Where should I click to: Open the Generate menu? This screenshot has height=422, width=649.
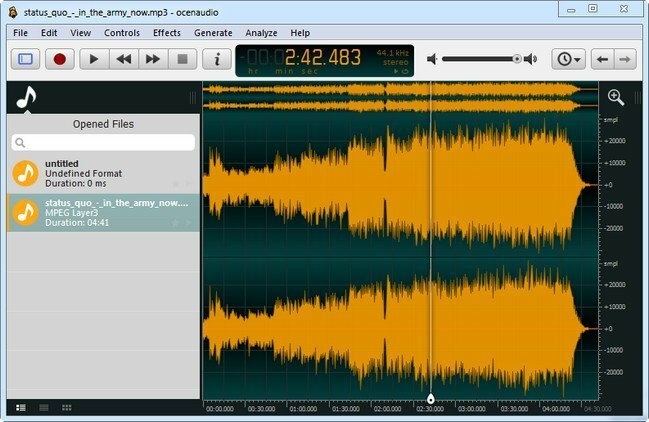click(x=213, y=33)
